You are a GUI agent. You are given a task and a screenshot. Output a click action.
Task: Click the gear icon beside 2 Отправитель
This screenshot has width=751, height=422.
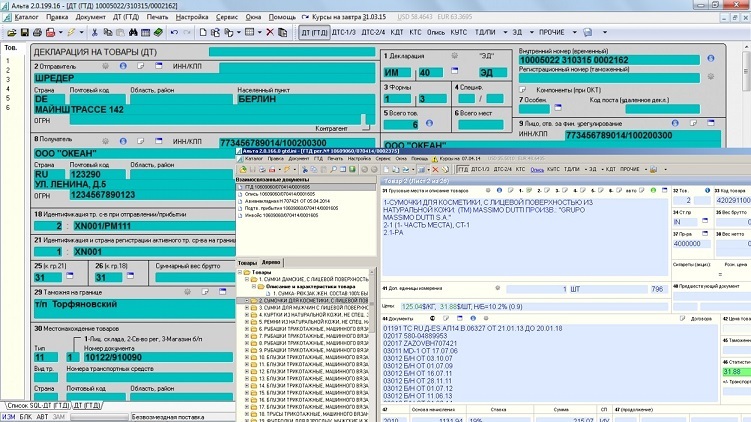(x=105, y=66)
